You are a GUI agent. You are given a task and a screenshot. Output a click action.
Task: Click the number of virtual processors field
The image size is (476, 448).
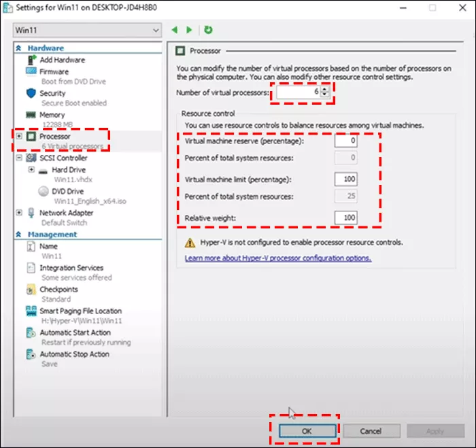[298, 92]
